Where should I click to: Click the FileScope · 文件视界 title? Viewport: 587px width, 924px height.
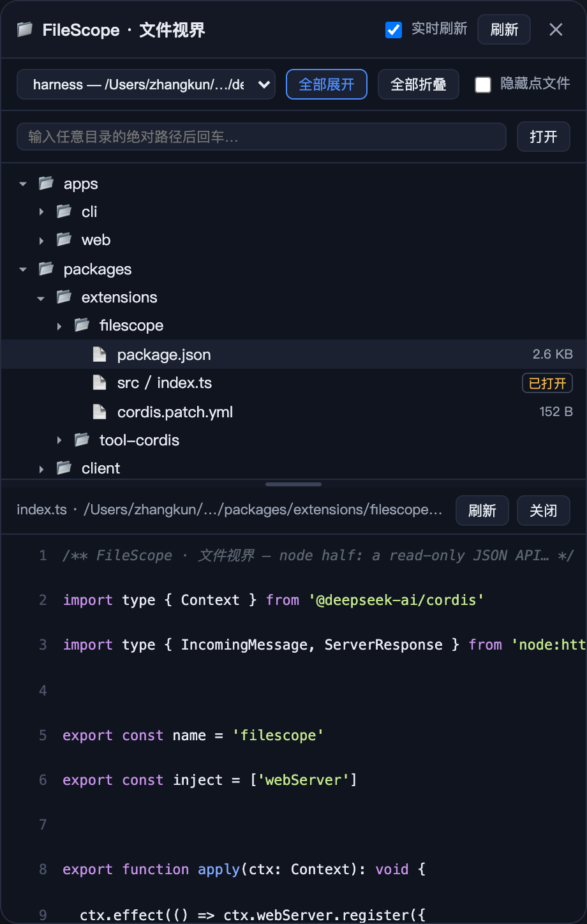point(124,30)
